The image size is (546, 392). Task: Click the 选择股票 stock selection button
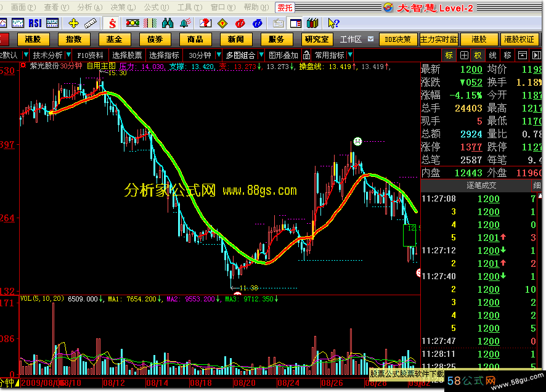[127, 55]
